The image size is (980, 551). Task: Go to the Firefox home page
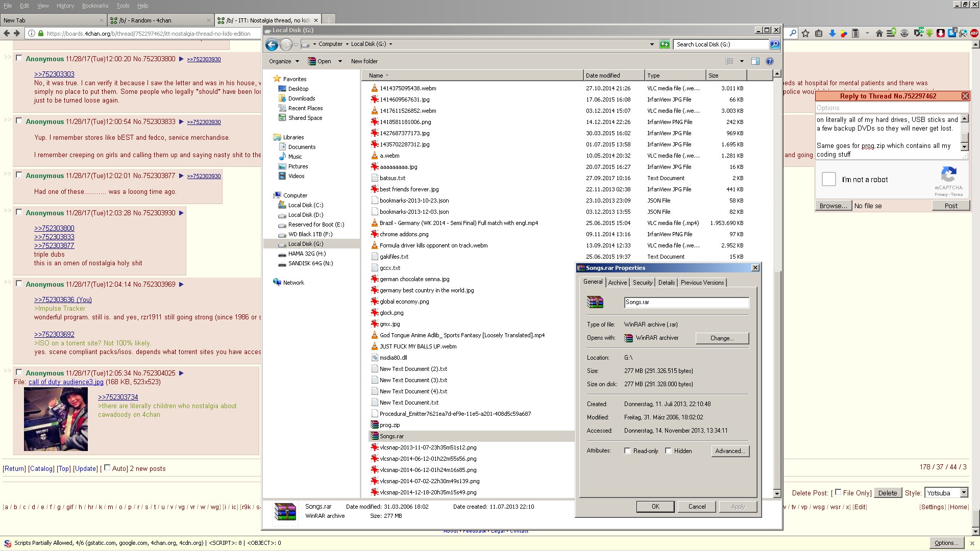pos(879,33)
